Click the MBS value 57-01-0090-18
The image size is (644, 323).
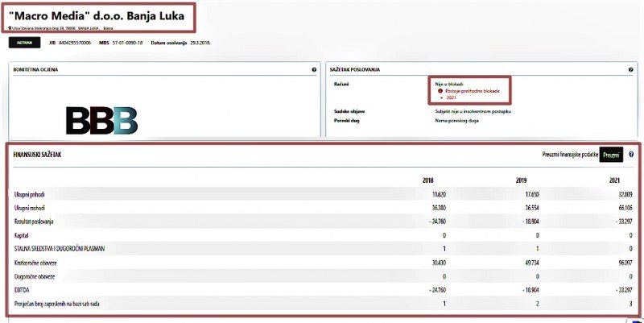[127, 43]
